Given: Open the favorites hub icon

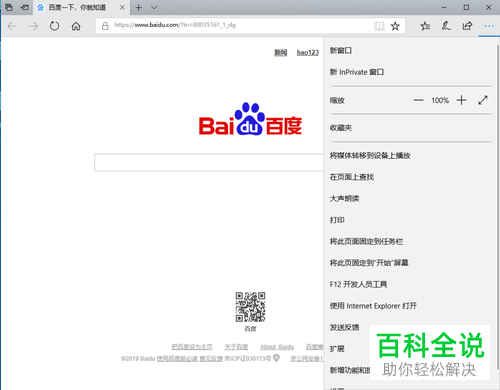Looking at the screenshot, I should pos(425,26).
